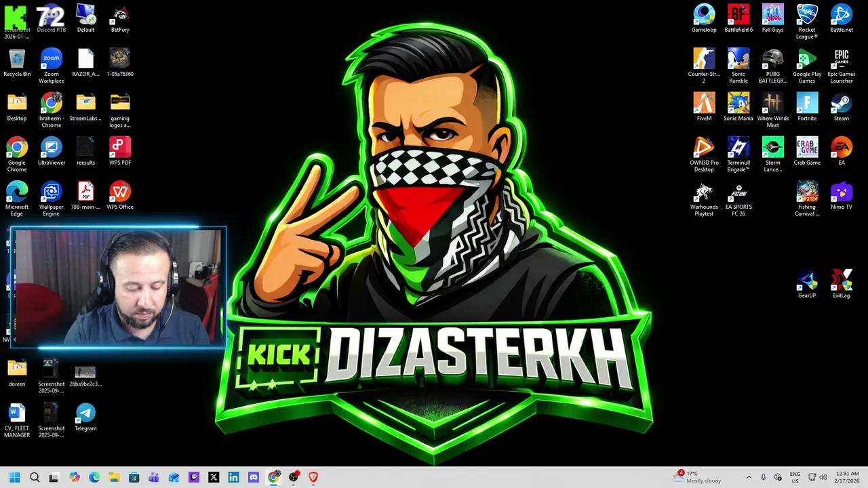This screenshot has width=868, height=488.
Task: Open Twitch from the taskbar
Action: click(194, 477)
